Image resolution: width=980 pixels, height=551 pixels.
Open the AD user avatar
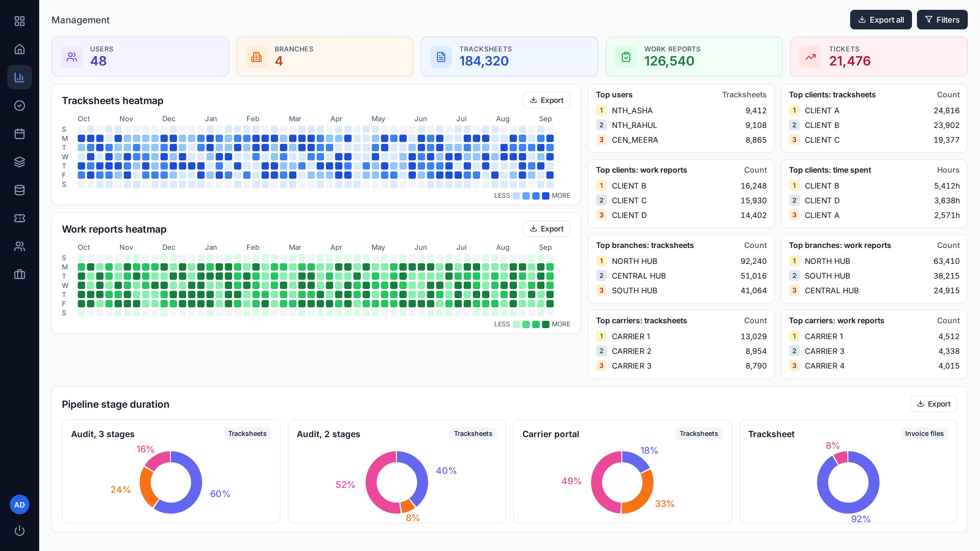(19, 504)
